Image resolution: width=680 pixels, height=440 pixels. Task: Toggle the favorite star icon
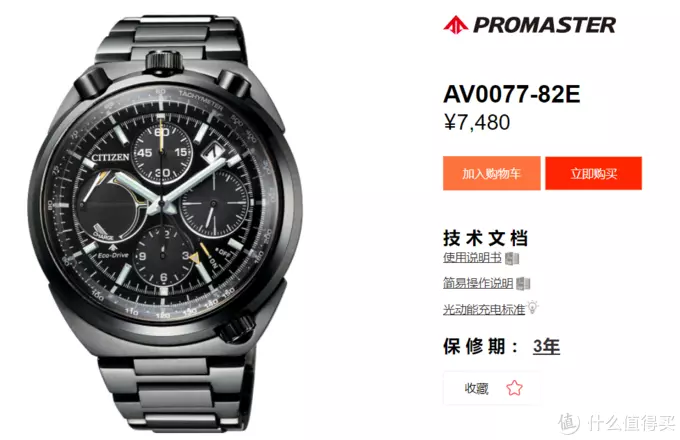pyautogui.click(x=514, y=388)
